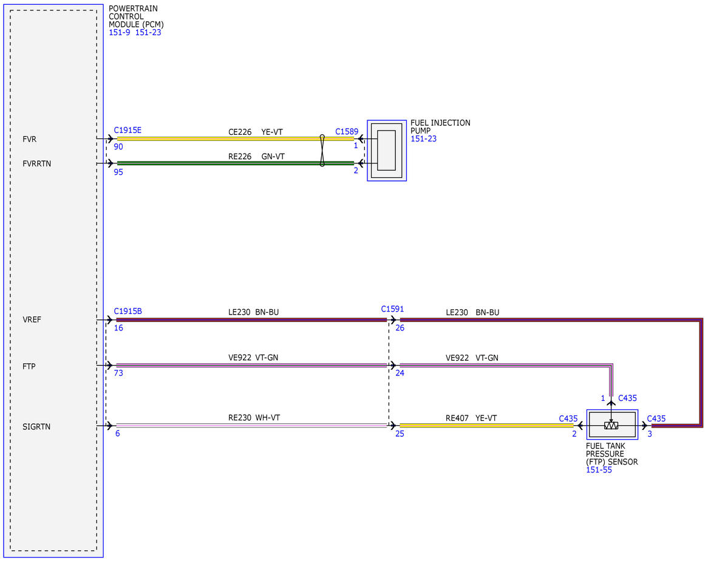Image resolution: width=728 pixels, height=563 pixels.
Task: Click the Powertrain Control Module box
Action: tap(53, 281)
